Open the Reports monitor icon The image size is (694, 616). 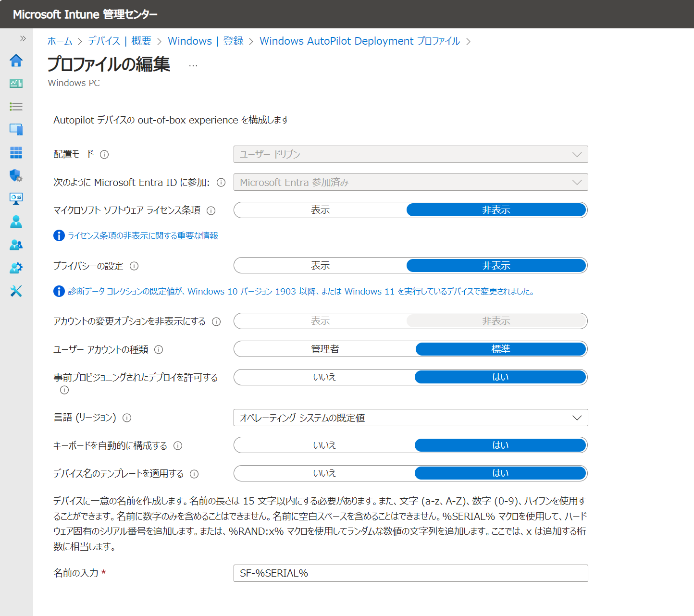16,198
